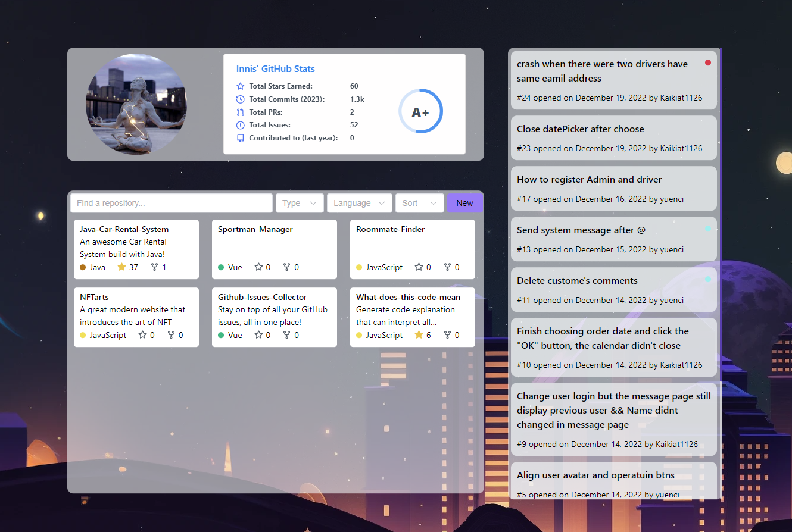Click the Total Issues alert icon
This screenshot has width=792, height=532.
pos(241,125)
